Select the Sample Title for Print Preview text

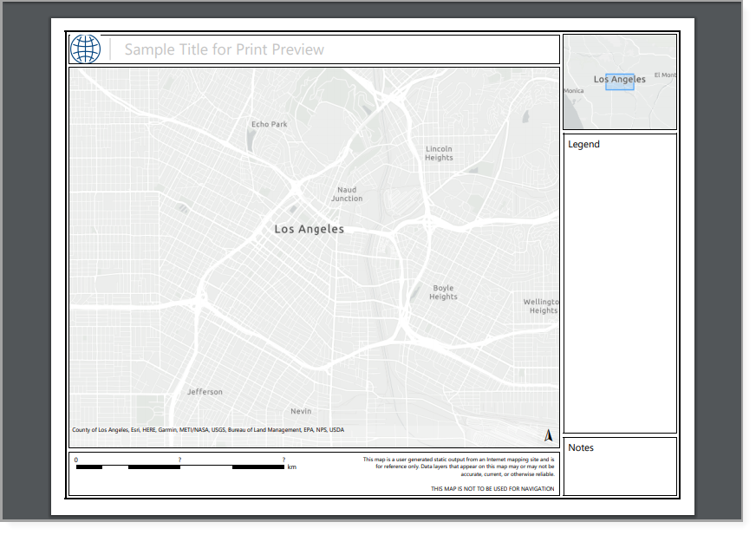[224, 49]
